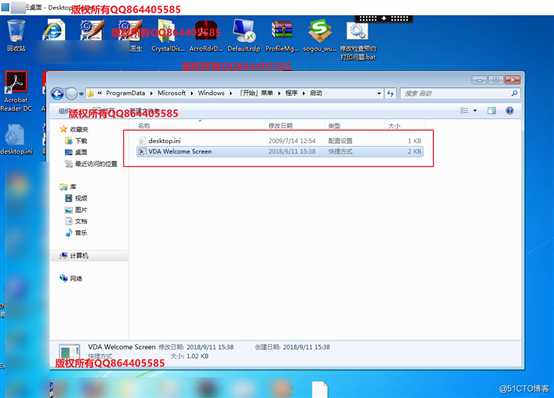This screenshot has height=398, width=554.
Task: Open the recent locations dropdown arrow
Action: click(x=81, y=94)
